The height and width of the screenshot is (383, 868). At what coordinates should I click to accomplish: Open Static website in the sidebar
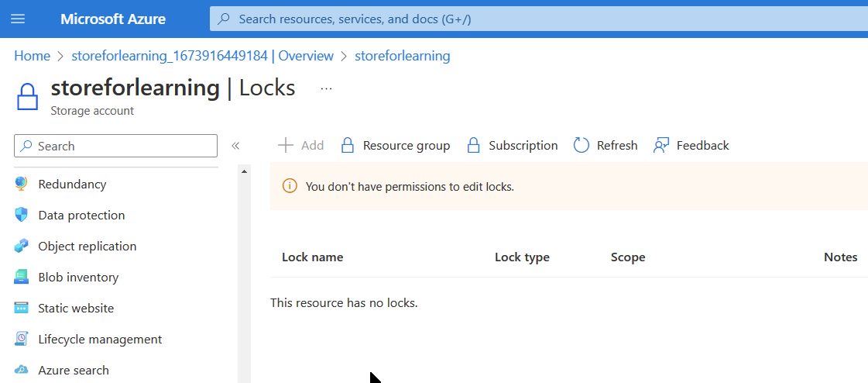tap(76, 308)
